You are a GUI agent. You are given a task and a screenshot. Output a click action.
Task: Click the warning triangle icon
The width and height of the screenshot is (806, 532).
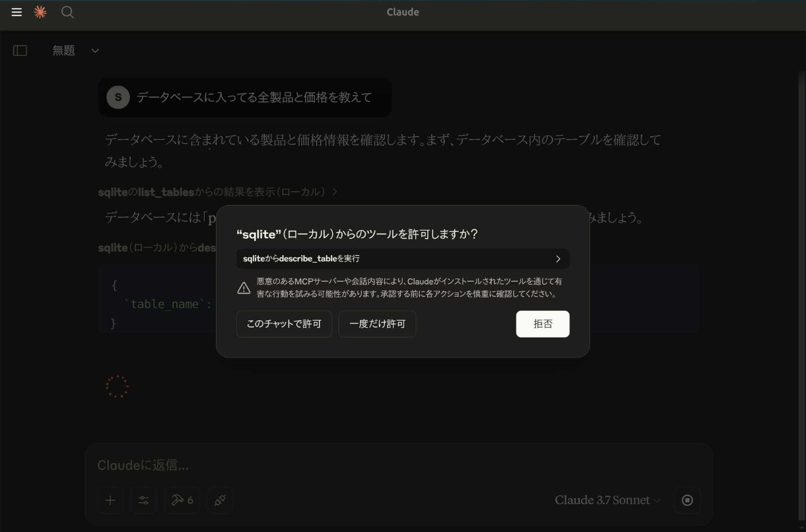pos(244,288)
